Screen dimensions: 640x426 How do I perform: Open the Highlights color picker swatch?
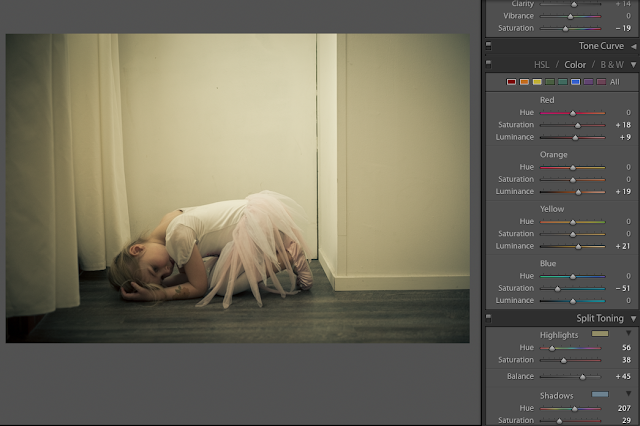pyautogui.click(x=600, y=334)
